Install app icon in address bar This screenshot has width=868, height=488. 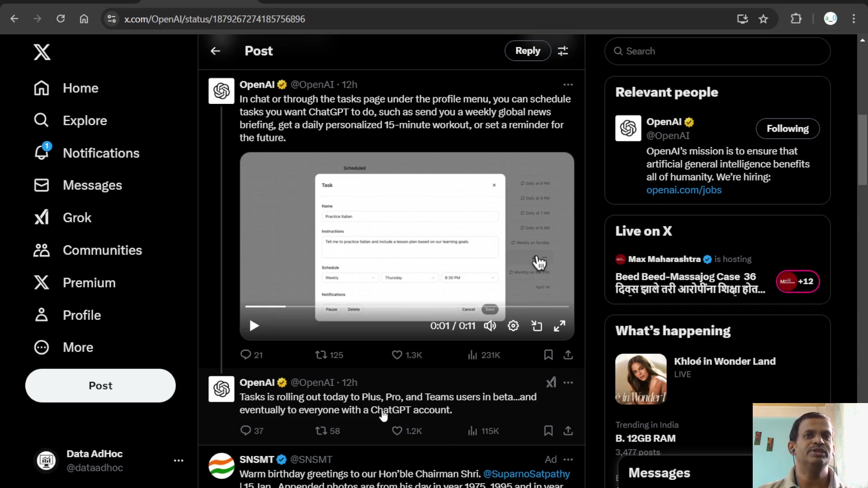tap(743, 19)
